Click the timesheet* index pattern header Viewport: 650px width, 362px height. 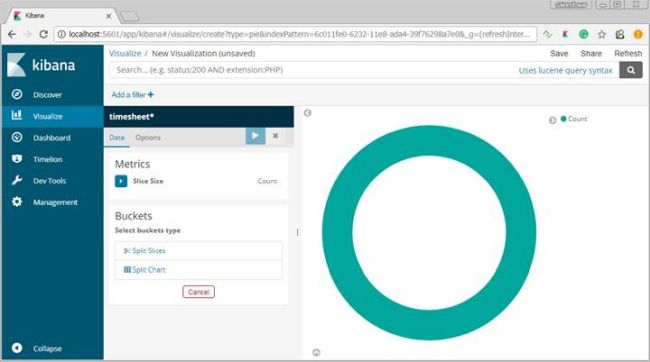click(x=199, y=117)
